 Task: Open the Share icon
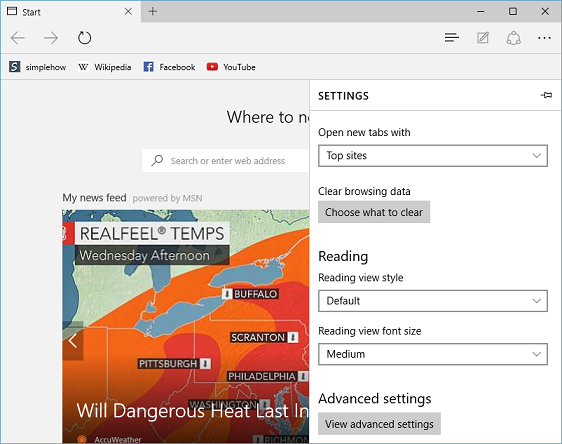pos(514,38)
